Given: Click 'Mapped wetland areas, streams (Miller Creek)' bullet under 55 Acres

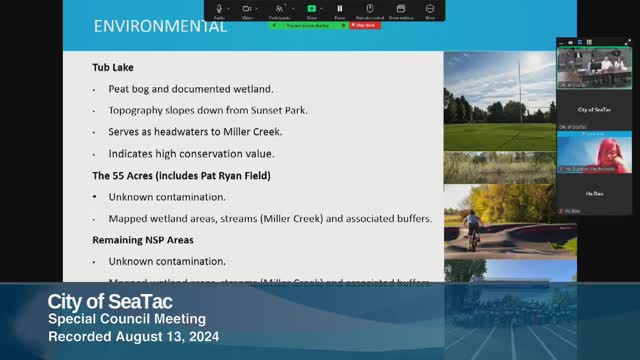Looking at the screenshot, I should (x=270, y=219).
